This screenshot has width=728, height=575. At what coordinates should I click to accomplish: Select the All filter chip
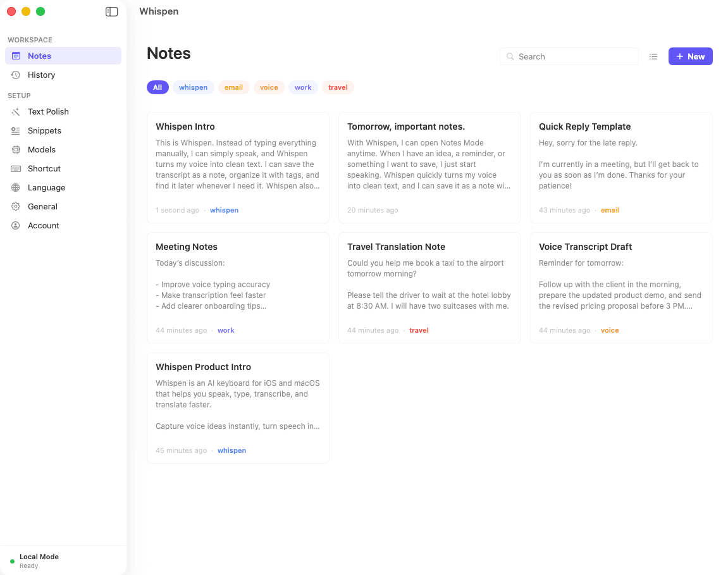coord(157,87)
